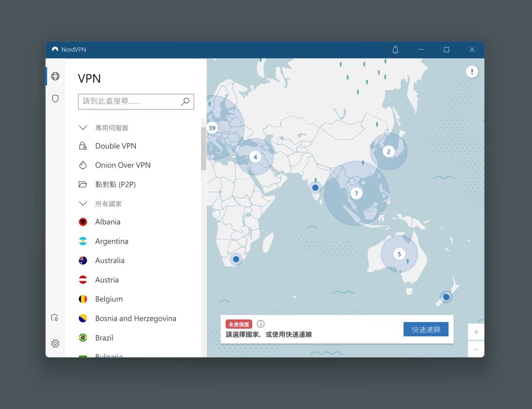Click the server list scrollbar thumb
Screen dimensions: 532x409
point(204,149)
